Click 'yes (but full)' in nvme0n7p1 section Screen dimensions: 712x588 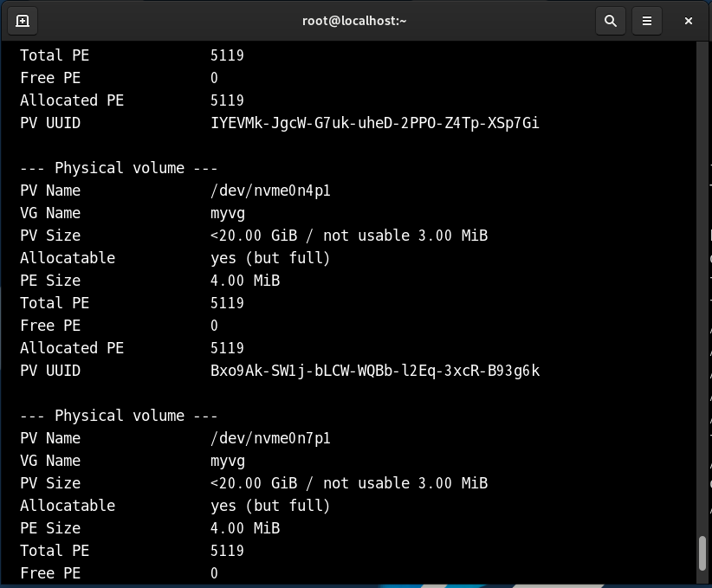(270, 507)
